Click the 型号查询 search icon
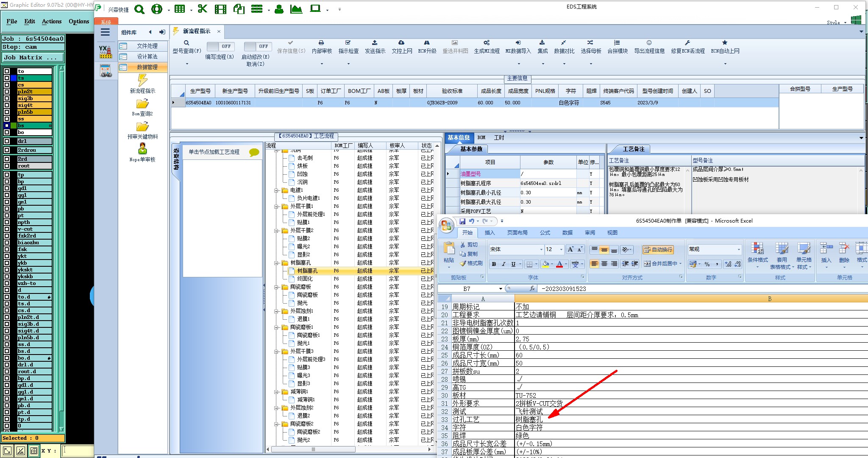The width and height of the screenshot is (868, 458). [186, 43]
